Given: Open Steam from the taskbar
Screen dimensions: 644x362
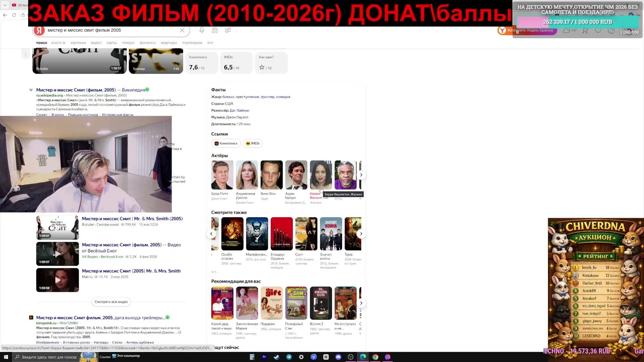Looking at the screenshot, I should click(276, 357).
